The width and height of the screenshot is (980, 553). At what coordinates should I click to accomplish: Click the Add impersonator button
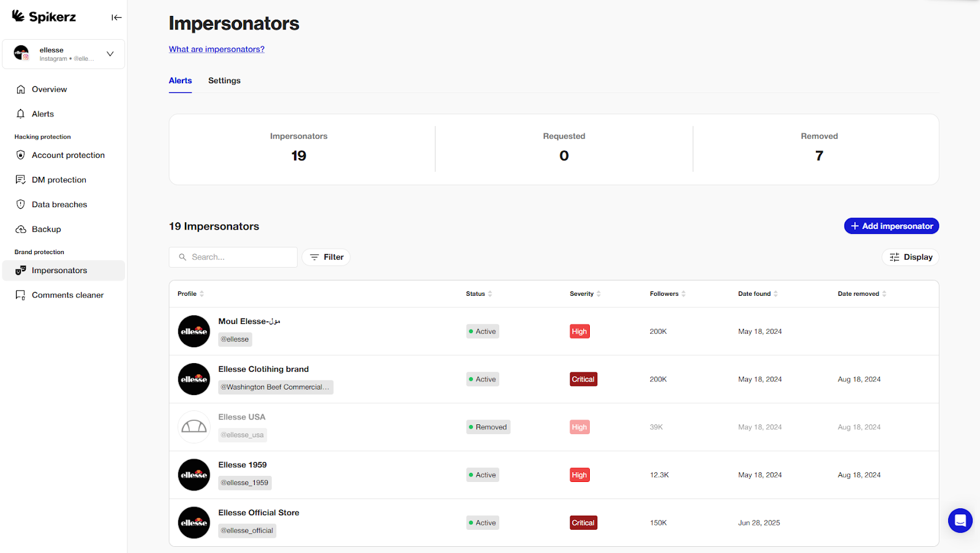891,225
